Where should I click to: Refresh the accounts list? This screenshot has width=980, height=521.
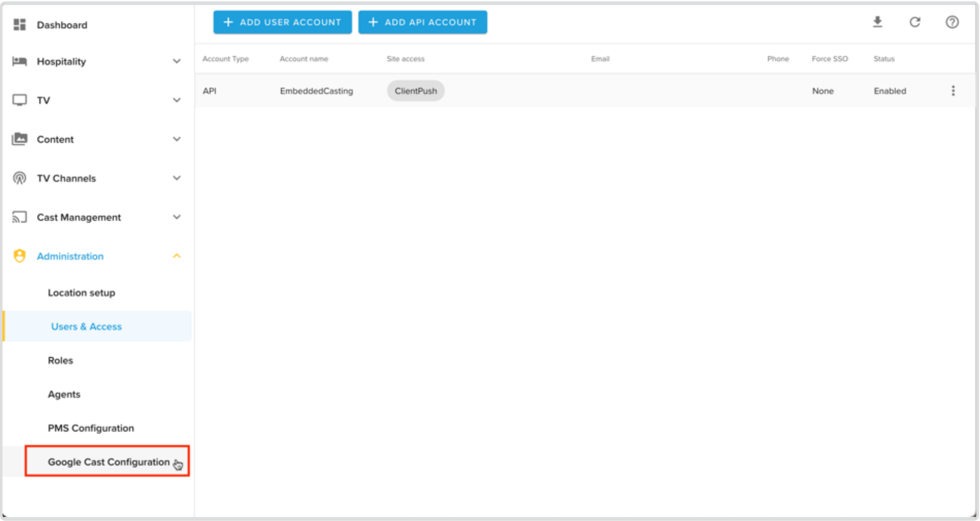(915, 22)
